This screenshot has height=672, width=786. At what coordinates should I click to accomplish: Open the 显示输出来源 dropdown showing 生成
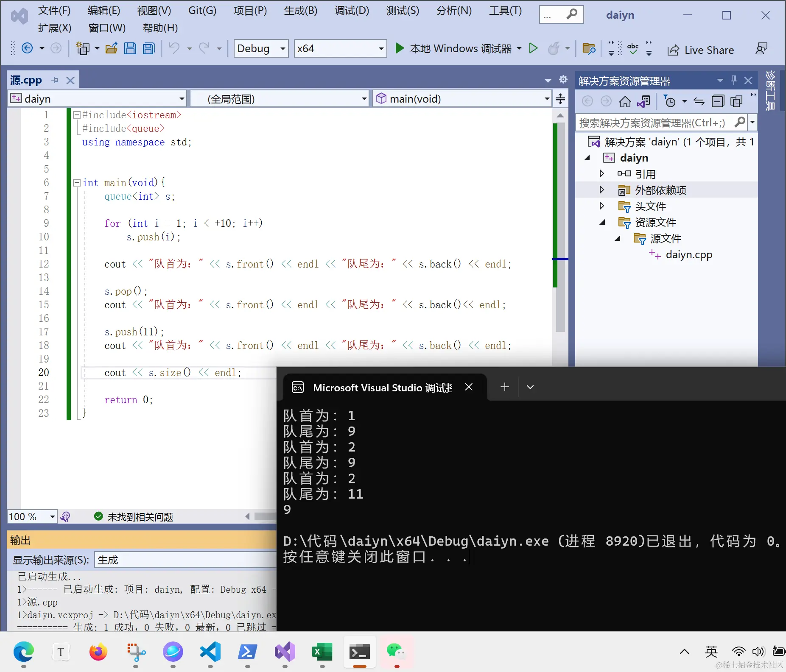(x=185, y=560)
